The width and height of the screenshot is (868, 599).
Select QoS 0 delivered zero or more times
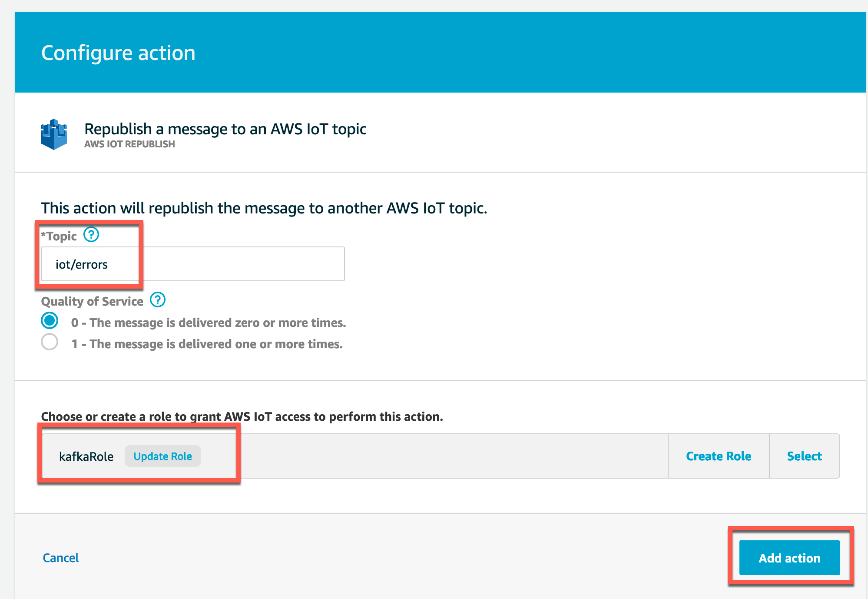pyautogui.click(x=50, y=321)
